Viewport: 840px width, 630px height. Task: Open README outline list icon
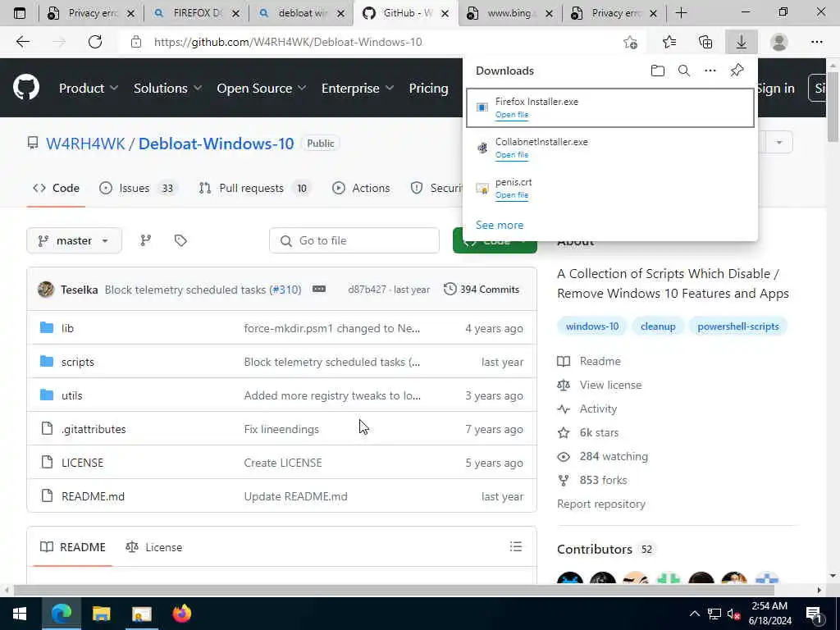pyautogui.click(x=515, y=546)
